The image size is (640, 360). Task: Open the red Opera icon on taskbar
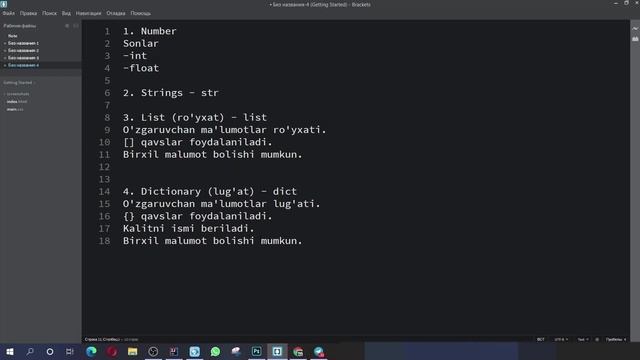tap(112, 351)
